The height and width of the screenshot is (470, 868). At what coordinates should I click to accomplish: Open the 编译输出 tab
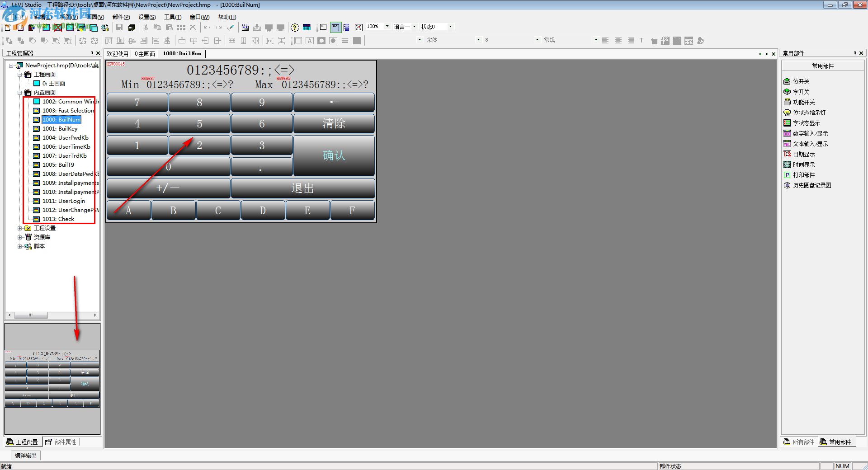tap(26, 455)
